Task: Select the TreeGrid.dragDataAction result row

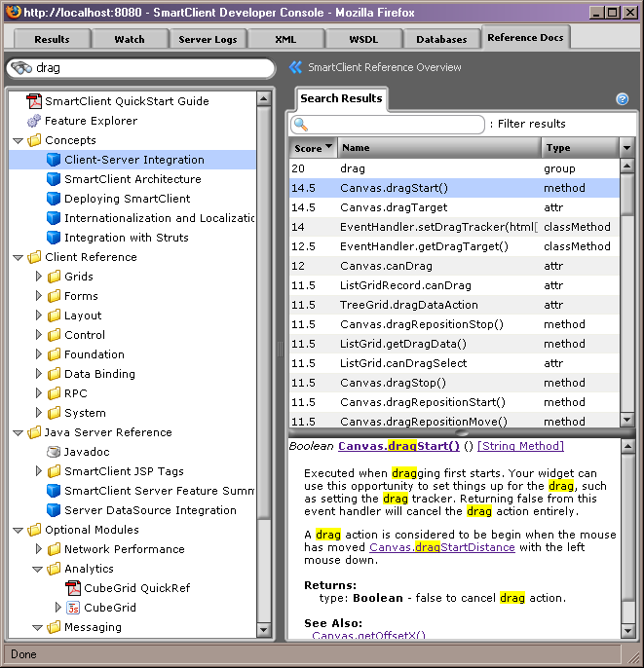Action: pos(454,305)
